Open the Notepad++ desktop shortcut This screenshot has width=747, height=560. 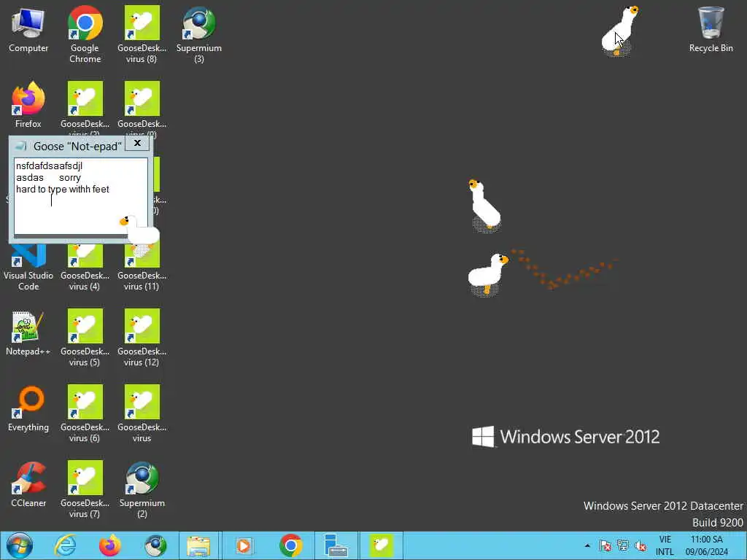(28, 332)
